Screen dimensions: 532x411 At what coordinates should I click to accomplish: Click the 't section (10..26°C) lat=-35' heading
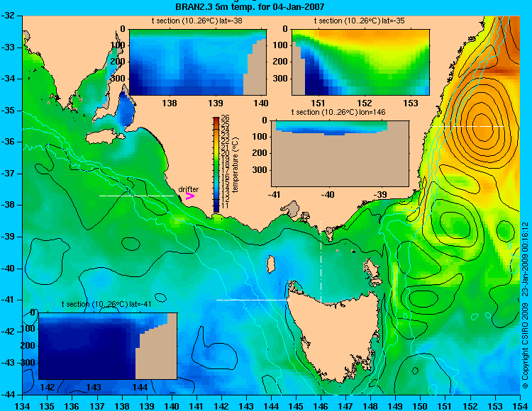pos(360,21)
